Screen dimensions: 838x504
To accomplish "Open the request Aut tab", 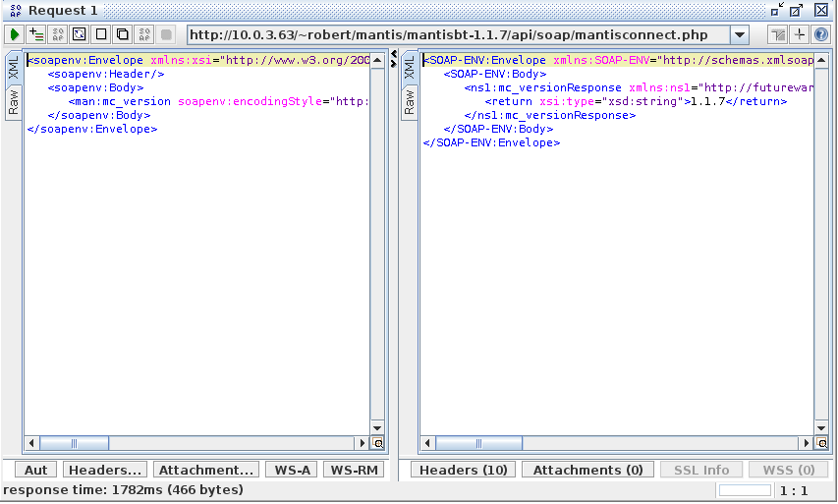I will click(x=36, y=471).
